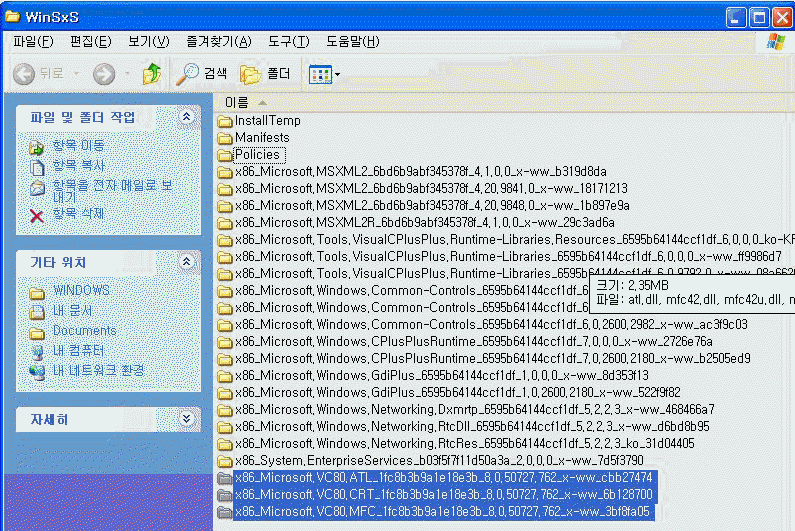Viewport: 795px width, 531px height.
Task: Select GdiPlus folder ending 8d353f13
Action: coord(442,375)
